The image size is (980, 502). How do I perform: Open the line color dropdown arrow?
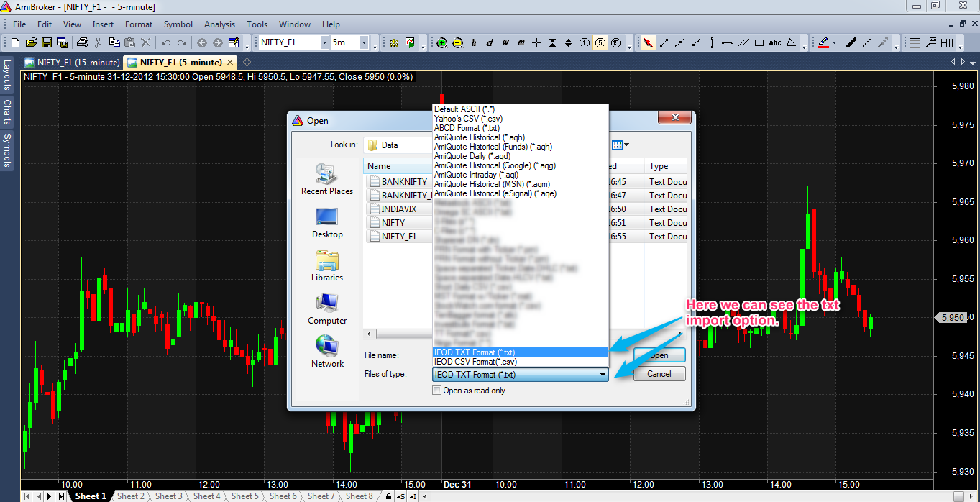(x=835, y=42)
